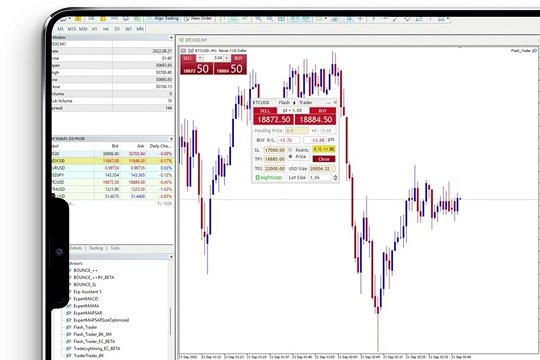Viewport: 540px width, 360px height.
Task: Click the crosshair plus toolbar icon
Action: tap(360, 19)
